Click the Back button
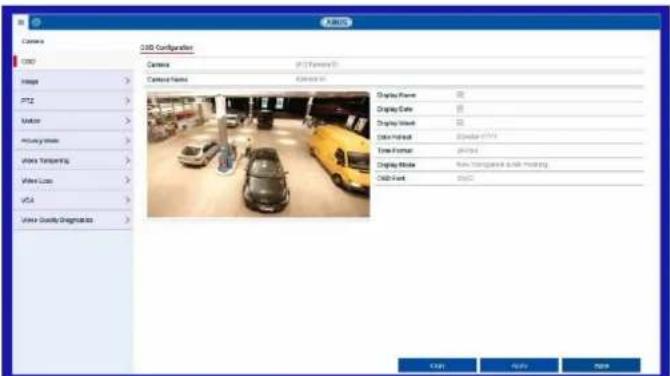Screen dimensions: 670x376 pos(601,366)
